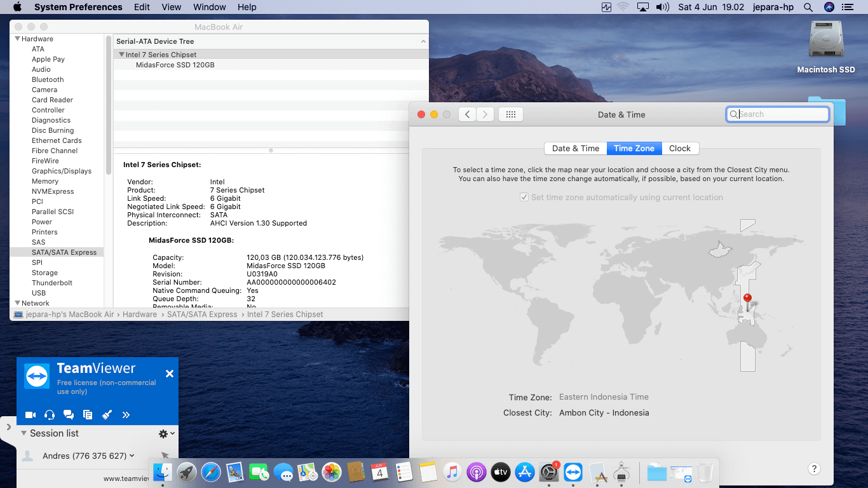Collapse Intel 7 Series Chipset disclosure triangle
Viewport: 868px width, 488px height.
[121, 55]
